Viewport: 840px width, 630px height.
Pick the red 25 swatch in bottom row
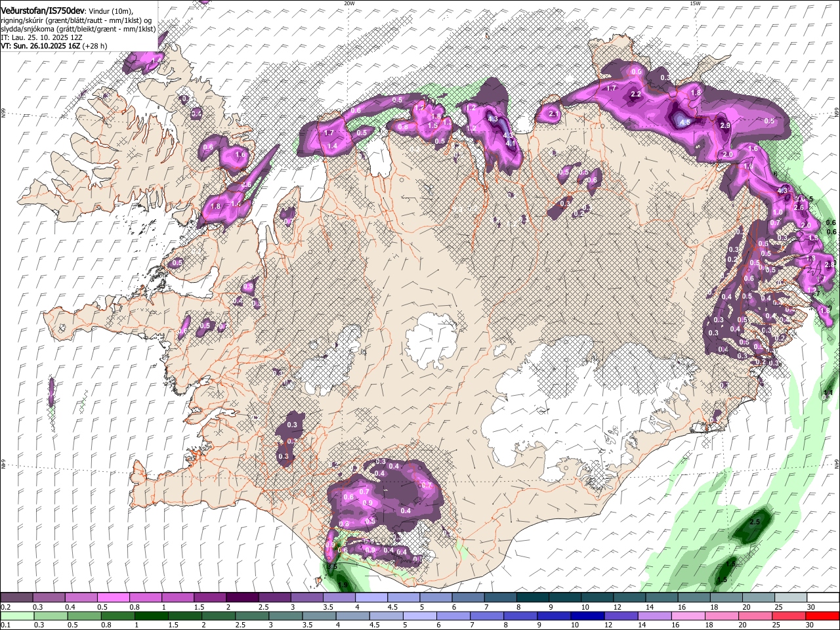coord(790,616)
